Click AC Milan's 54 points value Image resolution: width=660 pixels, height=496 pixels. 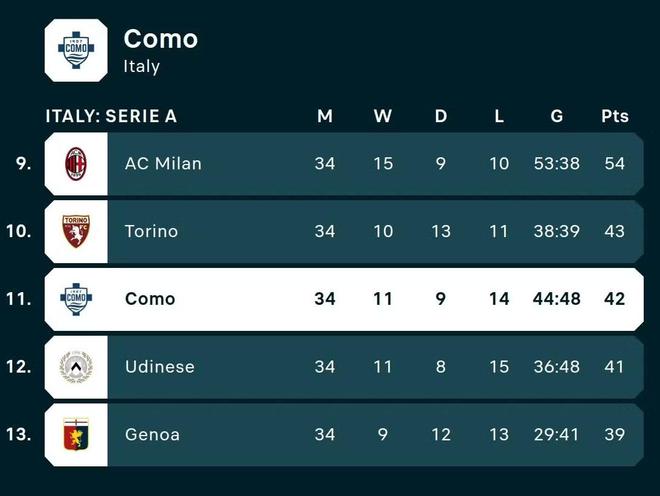pos(615,164)
